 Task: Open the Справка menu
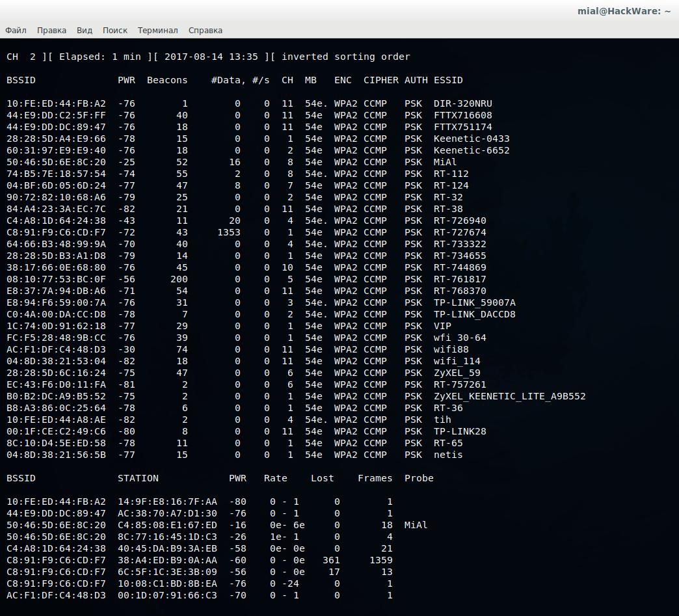(x=206, y=30)
